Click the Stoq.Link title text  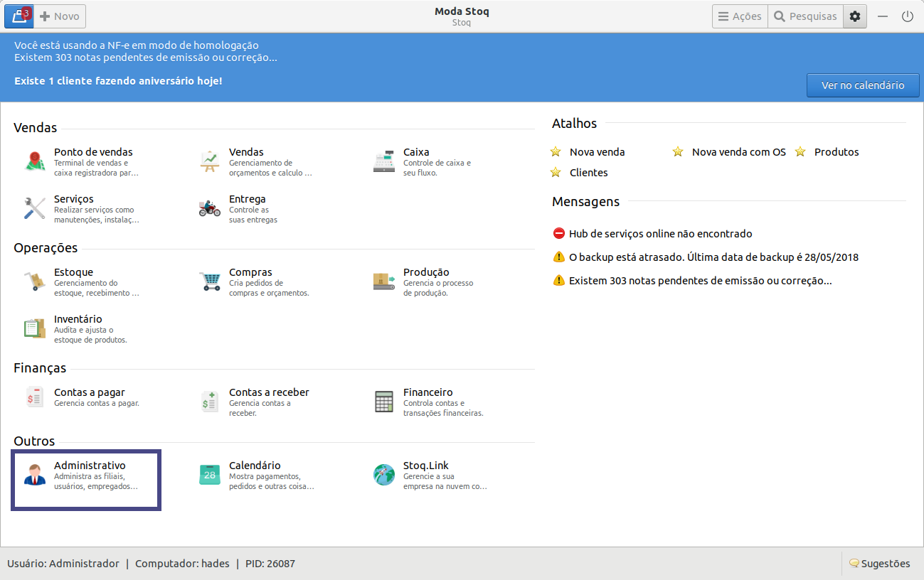426,466
